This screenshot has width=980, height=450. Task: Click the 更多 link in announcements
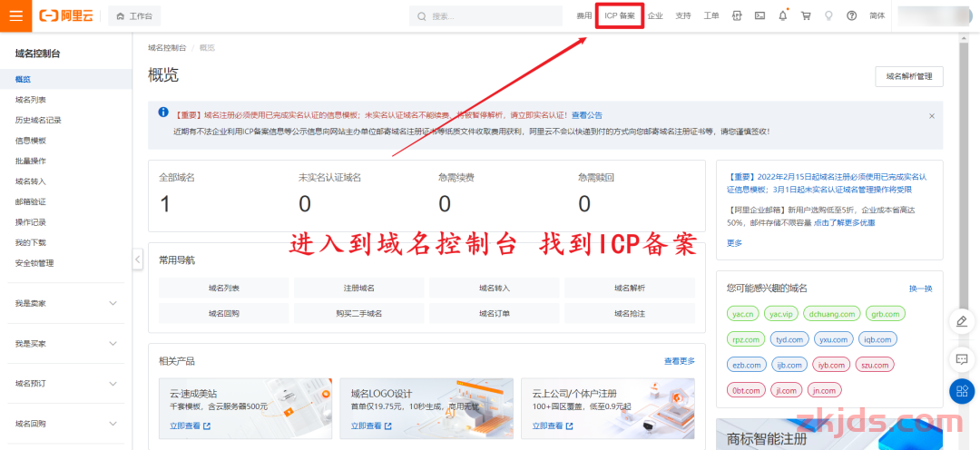click(734, 243)
